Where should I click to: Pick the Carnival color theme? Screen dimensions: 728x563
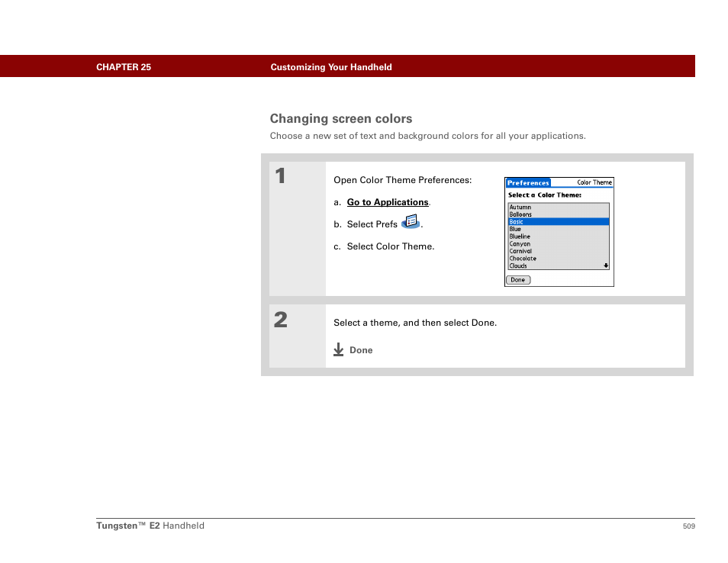coord(559,251)
